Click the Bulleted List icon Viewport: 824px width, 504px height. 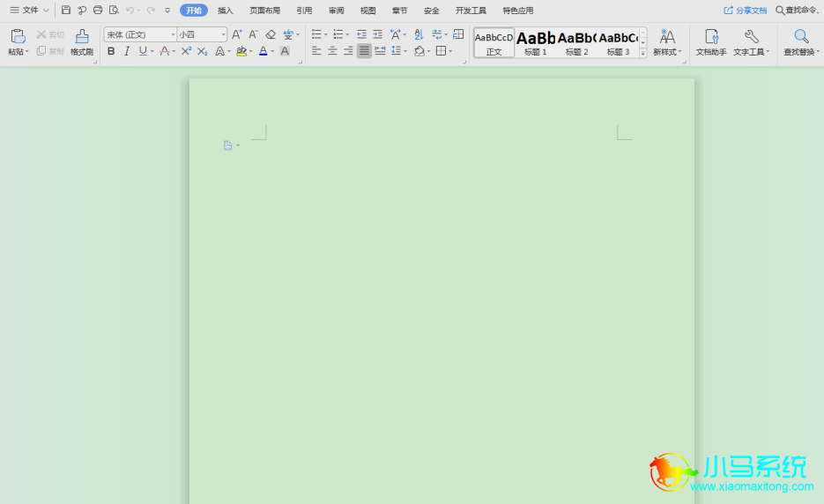coord(316,34)
